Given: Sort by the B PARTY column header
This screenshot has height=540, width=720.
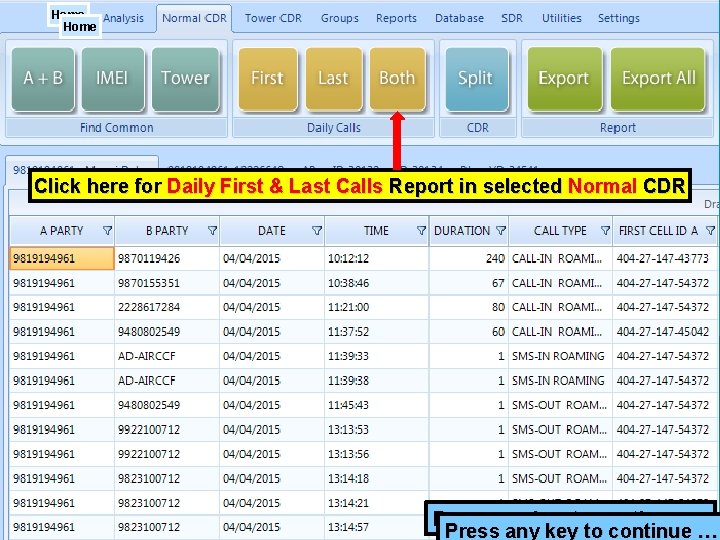Looking at the screenshot, I should coord(167,231).
